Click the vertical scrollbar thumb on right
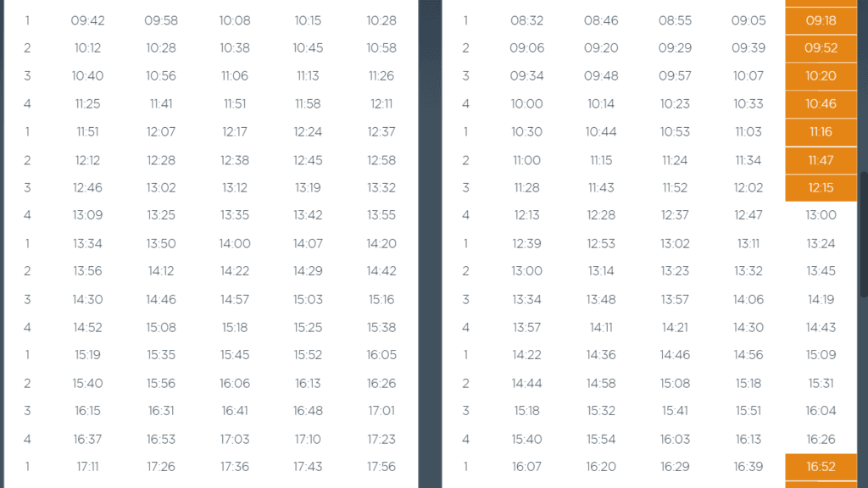This screenshot has width=868, height=488. 864,235
